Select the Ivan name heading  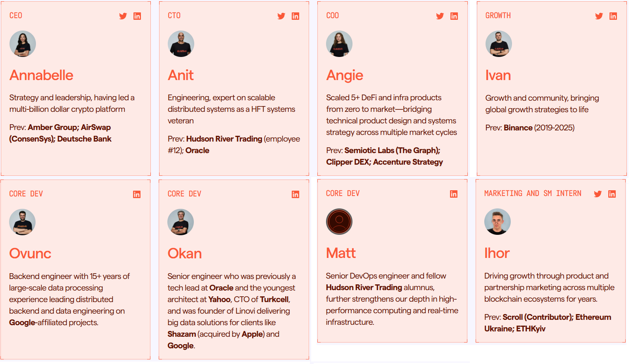pyautogui.click(x=498, y=75)
